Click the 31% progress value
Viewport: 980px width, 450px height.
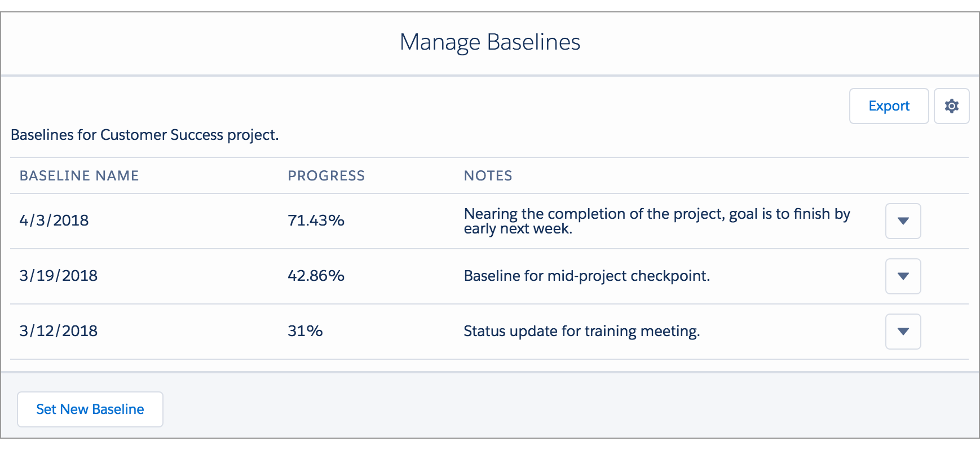pyautogui.click(x=305, y=331)
